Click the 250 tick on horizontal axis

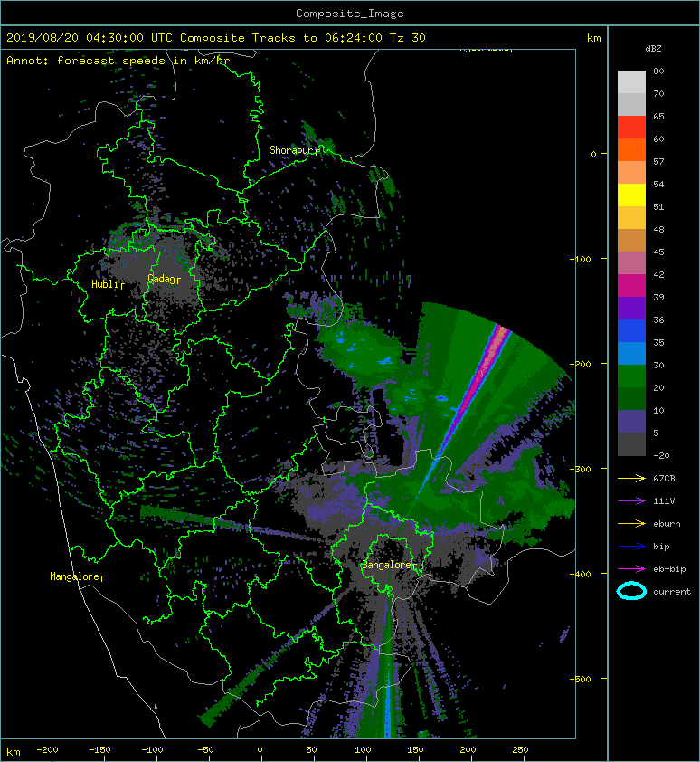520,750
